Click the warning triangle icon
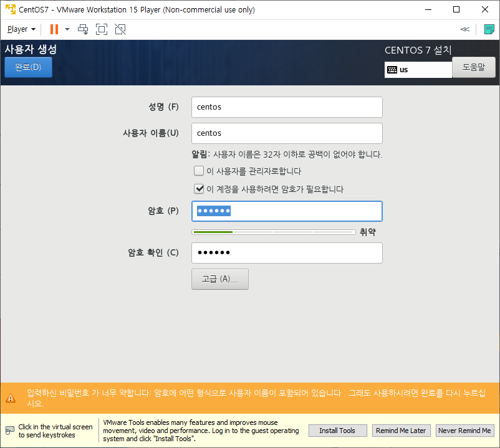The image size is (500, 448). pyautogui.click(x=11, y=398)
